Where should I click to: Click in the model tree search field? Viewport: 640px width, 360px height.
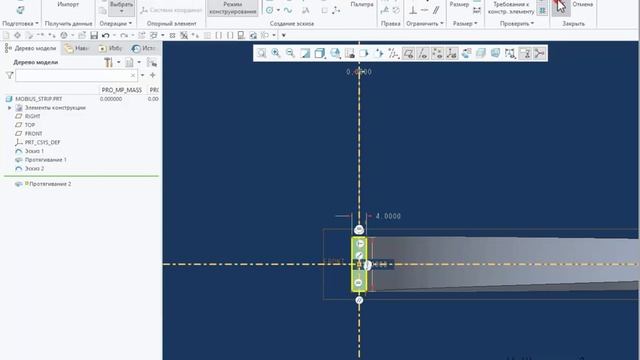[76, 76]
